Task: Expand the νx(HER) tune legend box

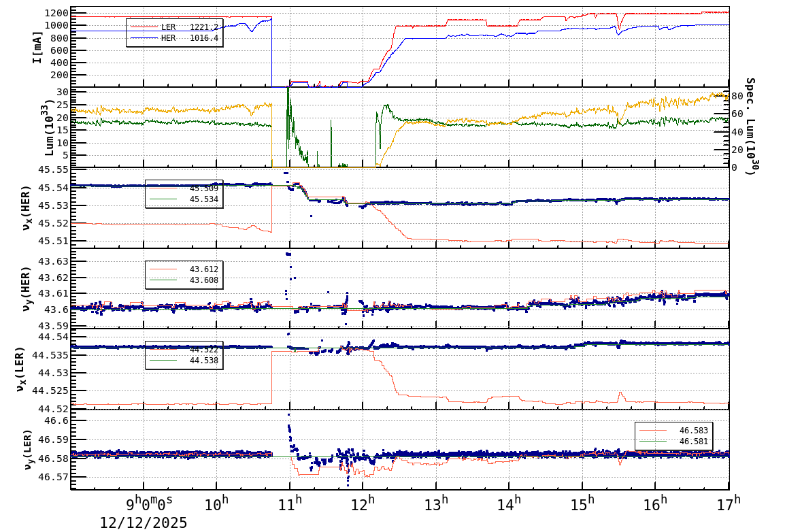Action: point(184,193)
